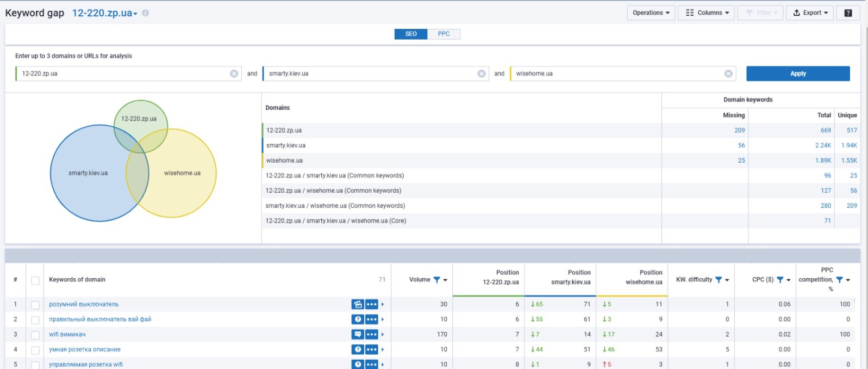868x369 pixels.
Task: Open the Columns dropdown
Action: 707,13
